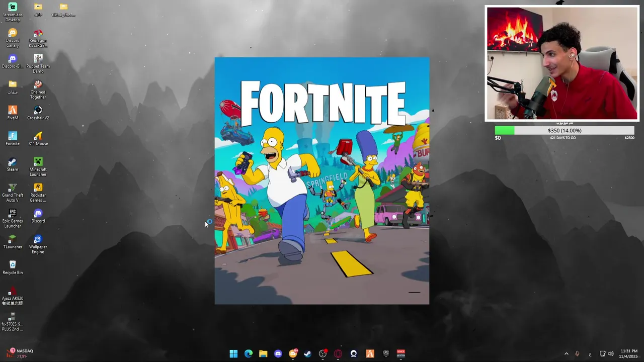Launch Minecraft Launcher from the desktop
The height and width of the screenshot is (362, 644).
(38, 167)
